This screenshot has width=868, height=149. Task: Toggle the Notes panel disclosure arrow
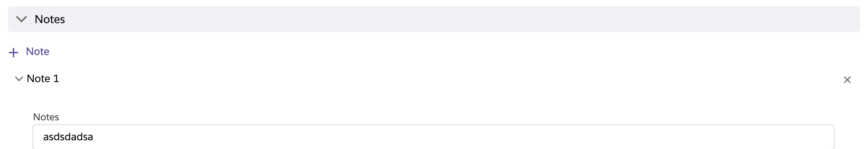(x=21, y=19)
